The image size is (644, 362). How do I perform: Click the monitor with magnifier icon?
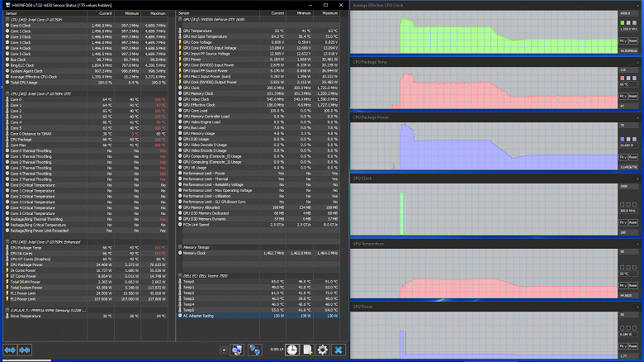coord(237,350)
